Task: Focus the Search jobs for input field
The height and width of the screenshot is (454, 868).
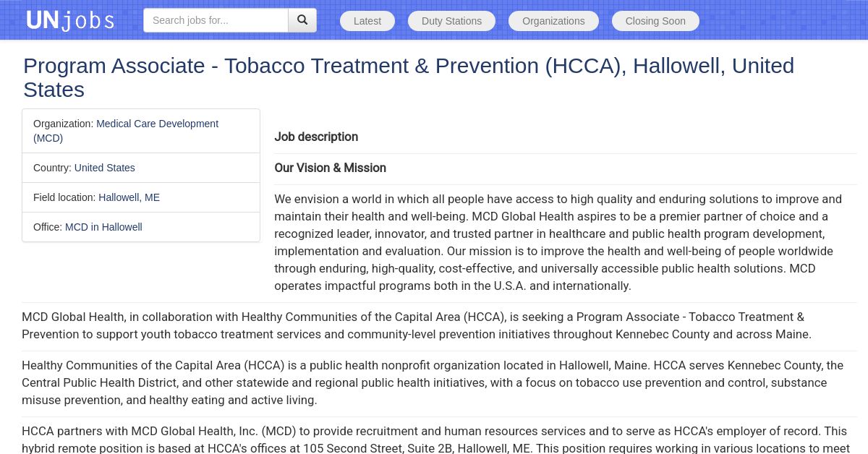Action: (216, 20)
